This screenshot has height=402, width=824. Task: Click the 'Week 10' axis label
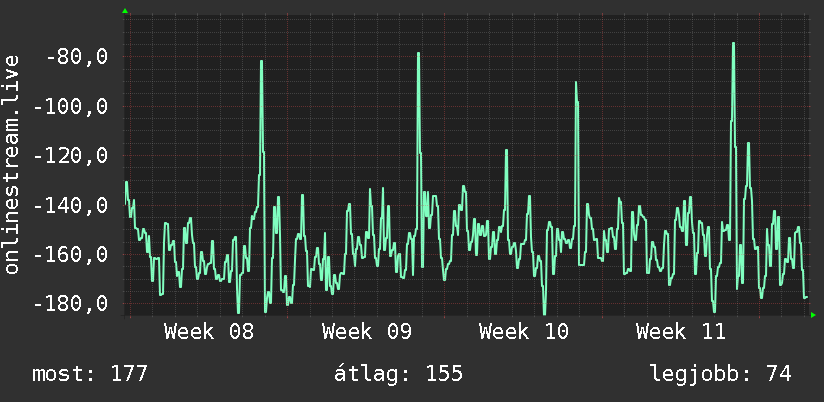[x=524, y=332]
